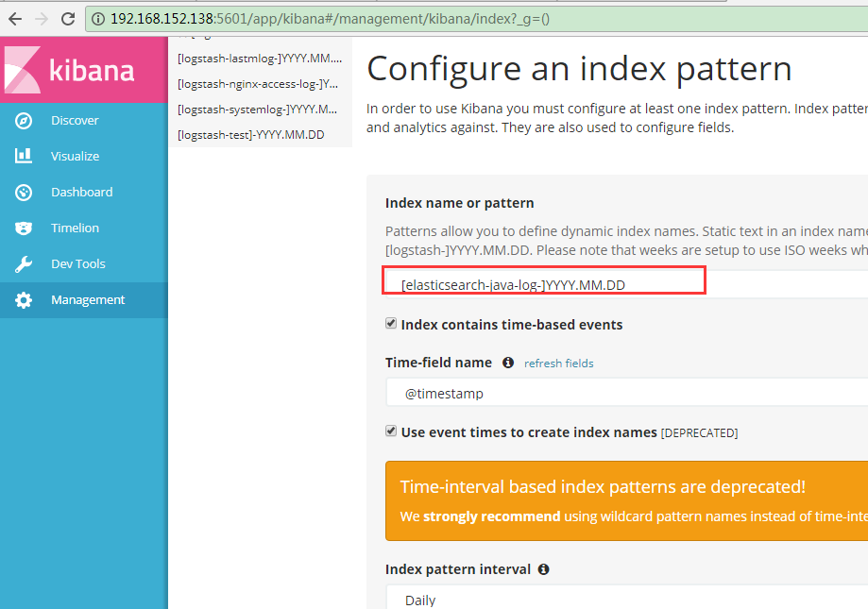
Task: Click the browser forward arrow
Action: point(42,19)
